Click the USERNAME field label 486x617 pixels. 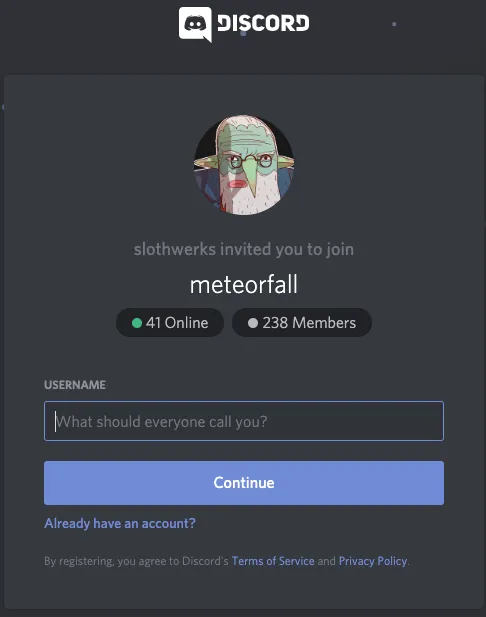[x=75, y=385]
